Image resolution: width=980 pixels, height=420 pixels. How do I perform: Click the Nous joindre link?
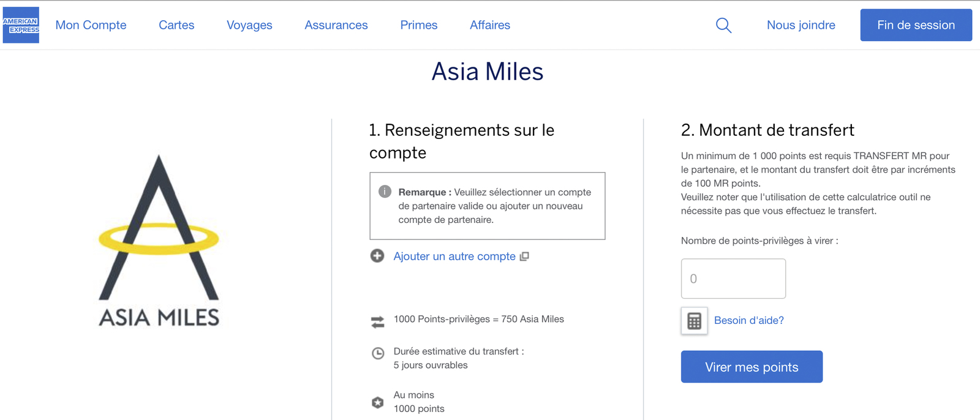click(801, 25)
